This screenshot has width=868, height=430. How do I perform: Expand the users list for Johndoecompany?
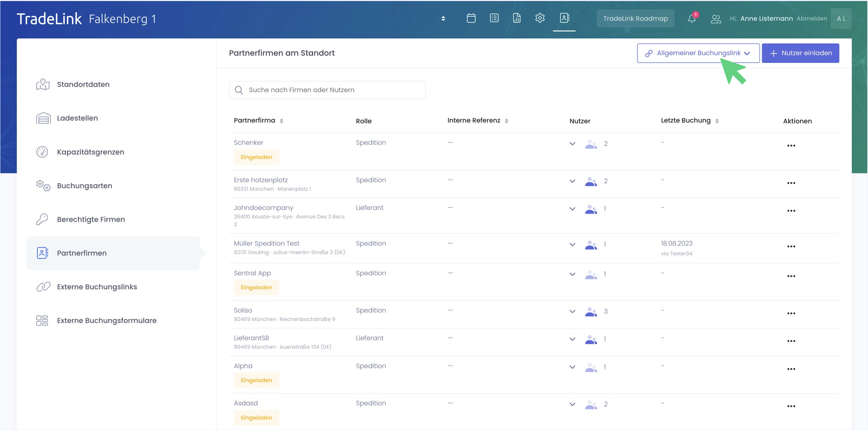(572, 209)
